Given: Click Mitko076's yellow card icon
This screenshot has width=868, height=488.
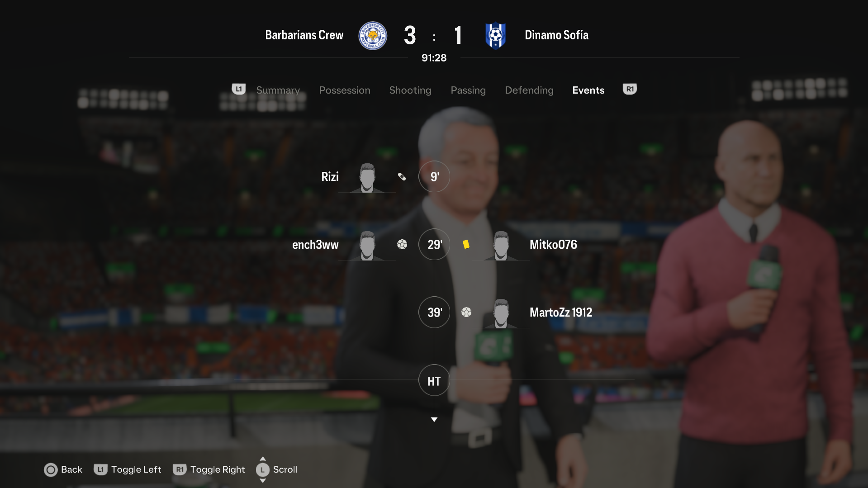Looking at the screenshot, I should tap(466, 245).
